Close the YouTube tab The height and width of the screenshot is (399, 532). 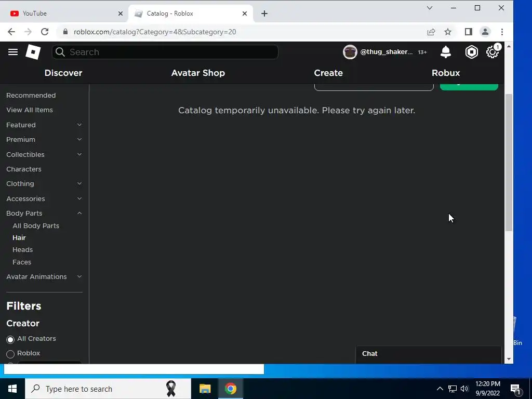coord(121,14)
